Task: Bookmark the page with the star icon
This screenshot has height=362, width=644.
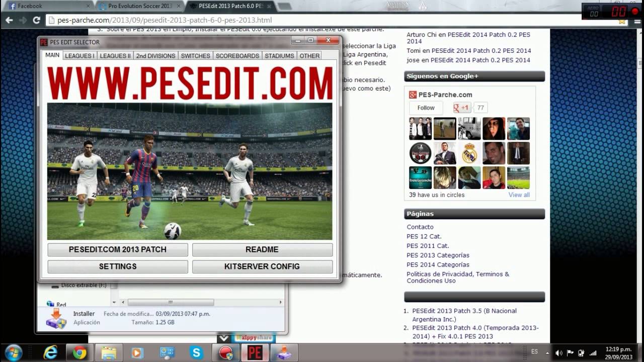Action: tap(622, 21)
